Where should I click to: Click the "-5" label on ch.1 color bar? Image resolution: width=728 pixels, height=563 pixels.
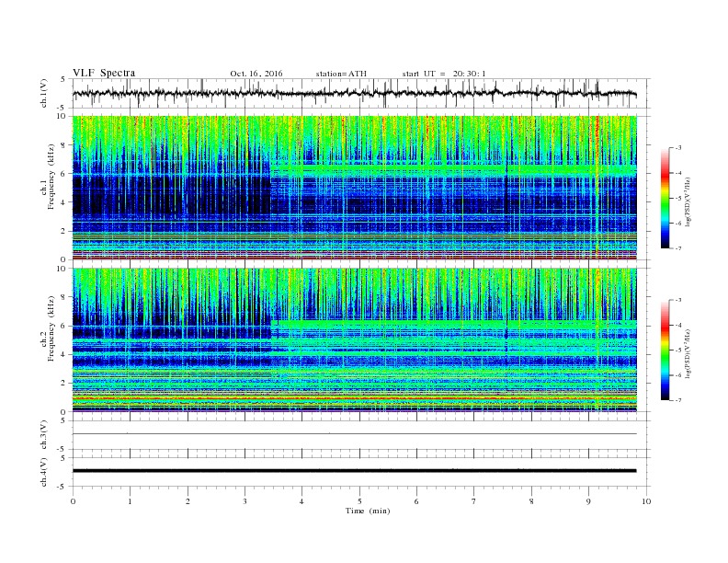[678, 198]
